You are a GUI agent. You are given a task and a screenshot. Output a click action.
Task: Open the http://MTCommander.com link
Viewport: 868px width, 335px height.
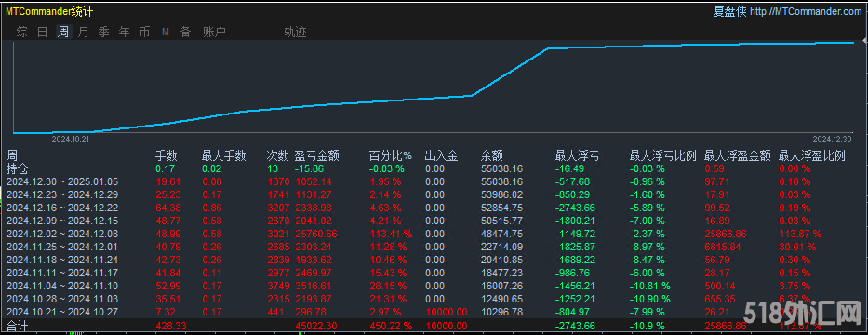point(806,11)
